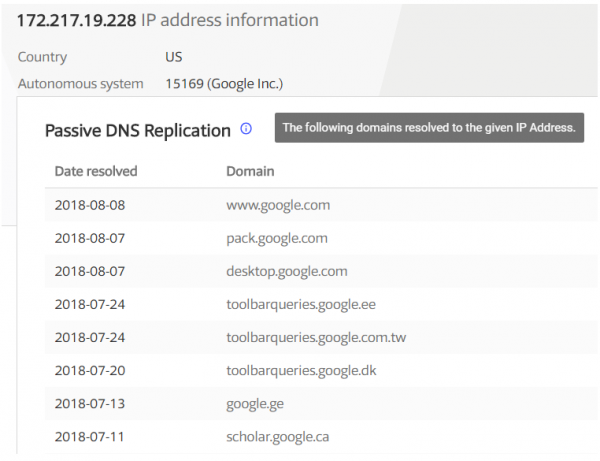Click the 15169 (Google Inc.) autonomous system value
This screenshot has height=461, width=600.
[x=224, y=84]
